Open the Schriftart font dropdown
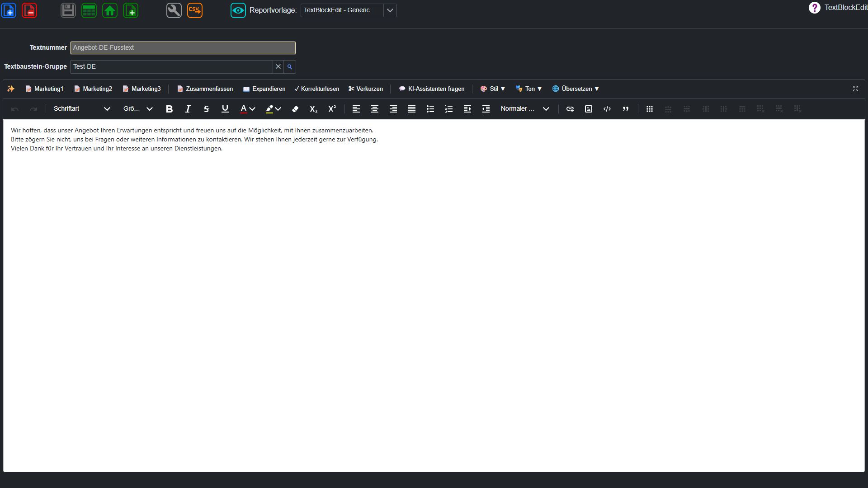Viewport: 868px width, 488px height. (x=81, y=109)
